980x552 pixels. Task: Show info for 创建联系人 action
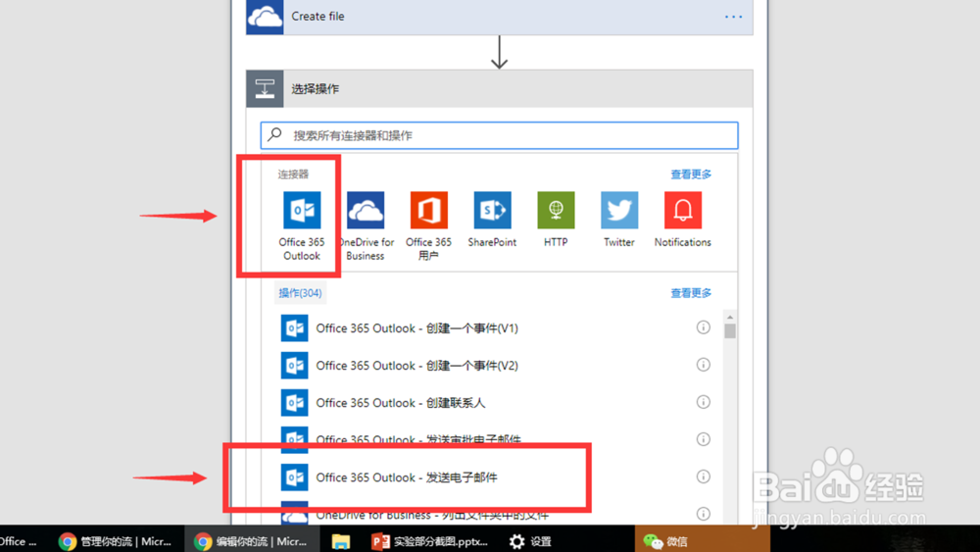pos(703,402)
